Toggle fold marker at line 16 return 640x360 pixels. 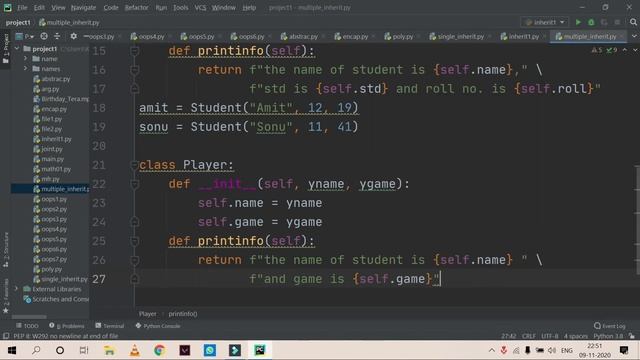click(x=134, y=70)
